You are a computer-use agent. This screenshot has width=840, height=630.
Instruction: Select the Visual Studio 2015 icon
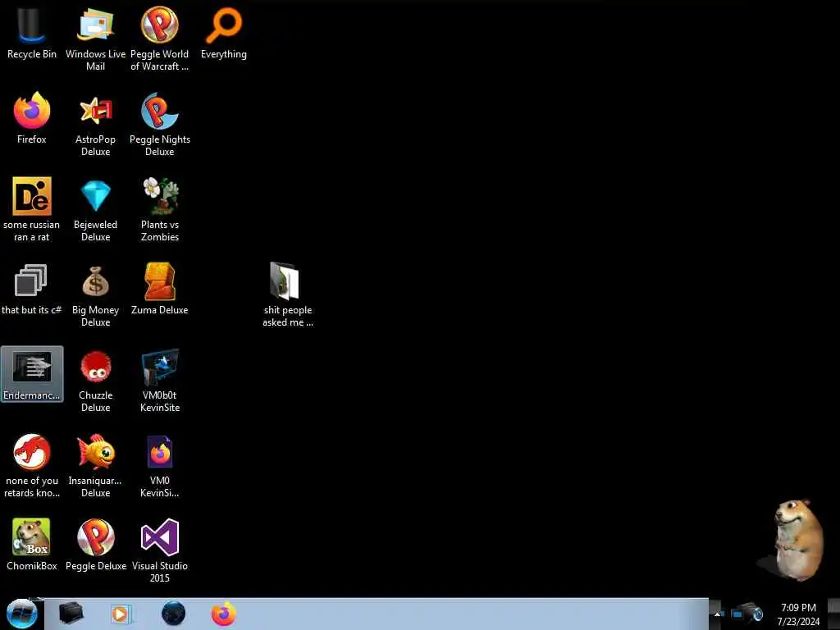[160, 550]
